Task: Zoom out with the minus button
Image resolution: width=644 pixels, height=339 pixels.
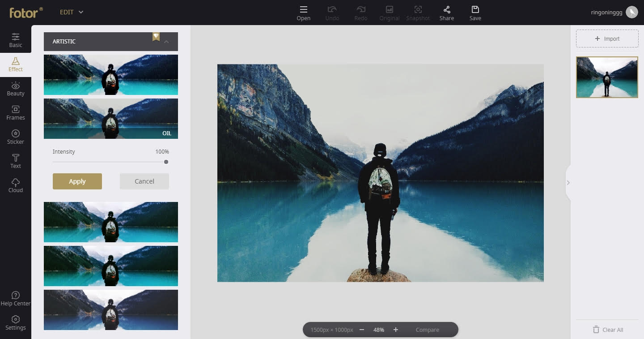Action: [x=362, y=330]
